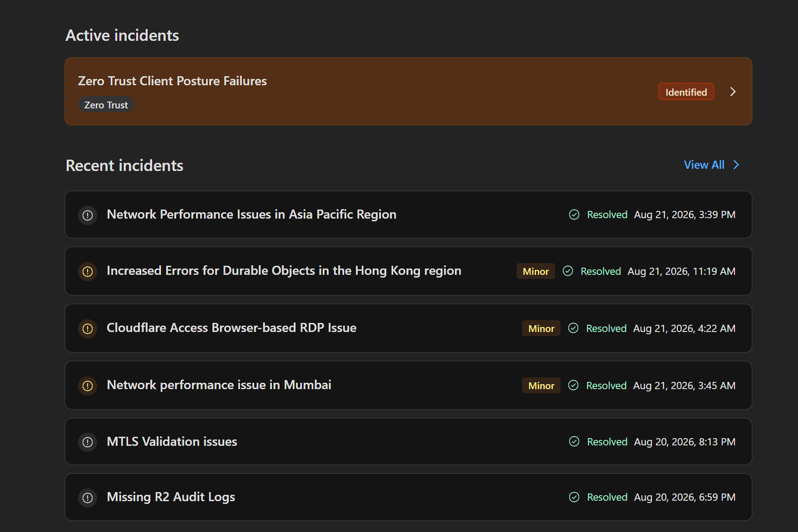The image size is (798, 532).
Task: Click the Resolved label on RDP Issue row
Action: click(x=606, y=328)
